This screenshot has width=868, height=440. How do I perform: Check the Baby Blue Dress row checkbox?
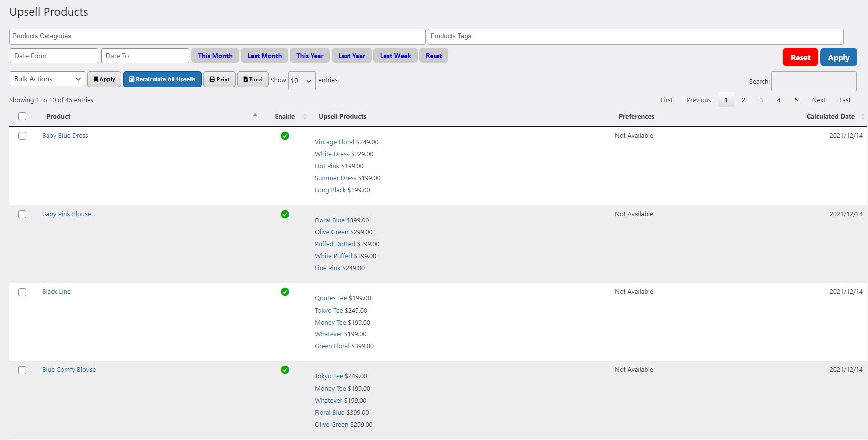pyautogui.click(x=22, y=136)
